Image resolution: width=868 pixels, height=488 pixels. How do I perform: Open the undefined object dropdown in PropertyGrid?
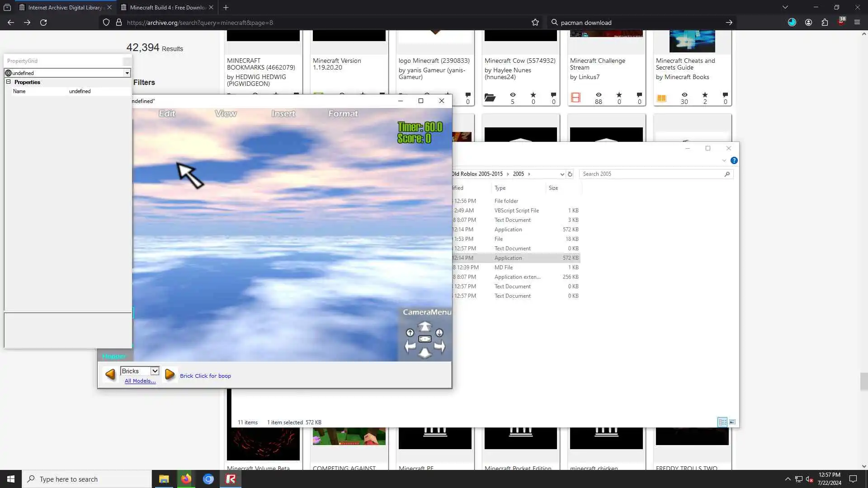127,73
